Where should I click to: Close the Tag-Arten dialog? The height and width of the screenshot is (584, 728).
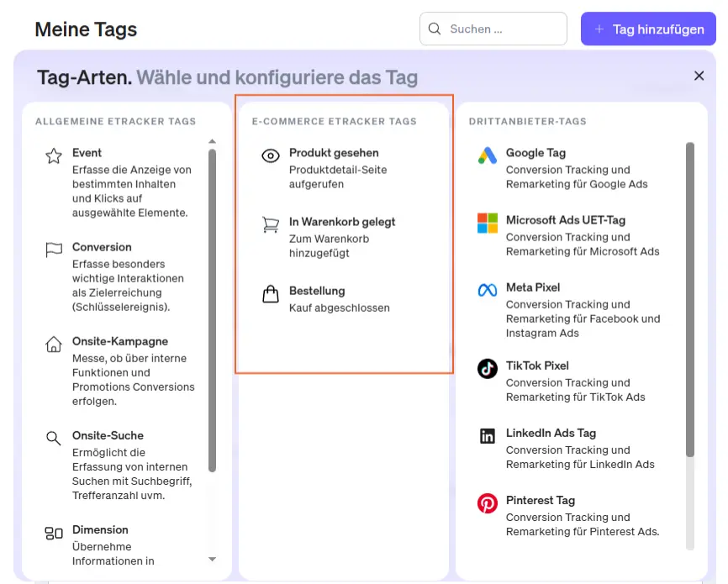point(699,76)
